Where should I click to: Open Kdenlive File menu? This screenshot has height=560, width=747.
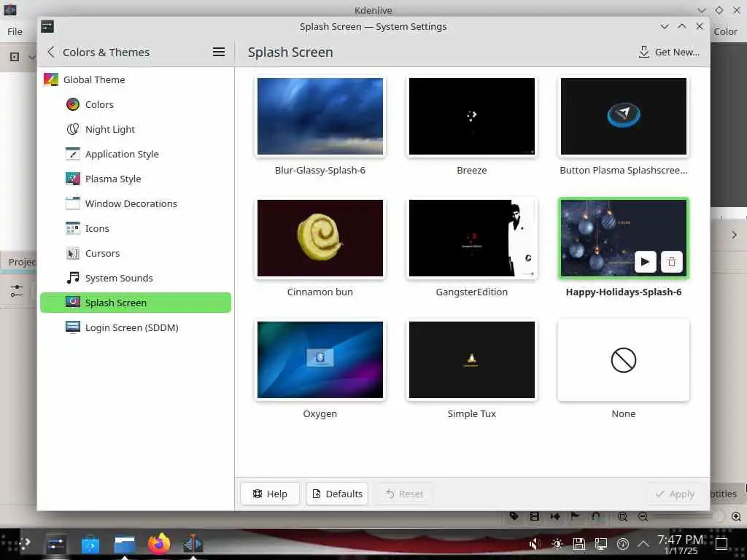(x=15, y=31)
